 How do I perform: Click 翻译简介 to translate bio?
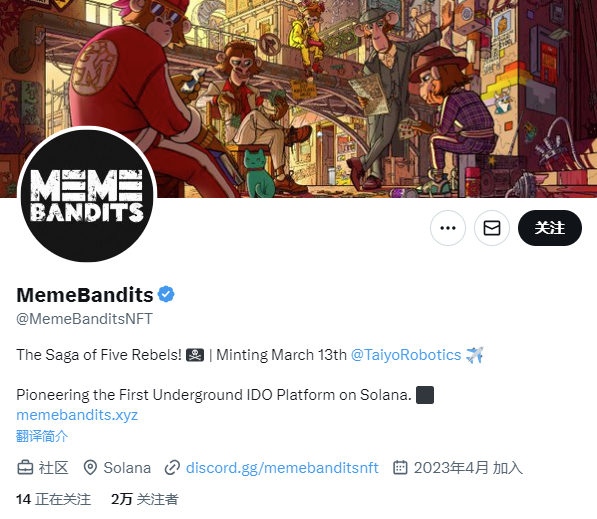click(x=42, y=436)
